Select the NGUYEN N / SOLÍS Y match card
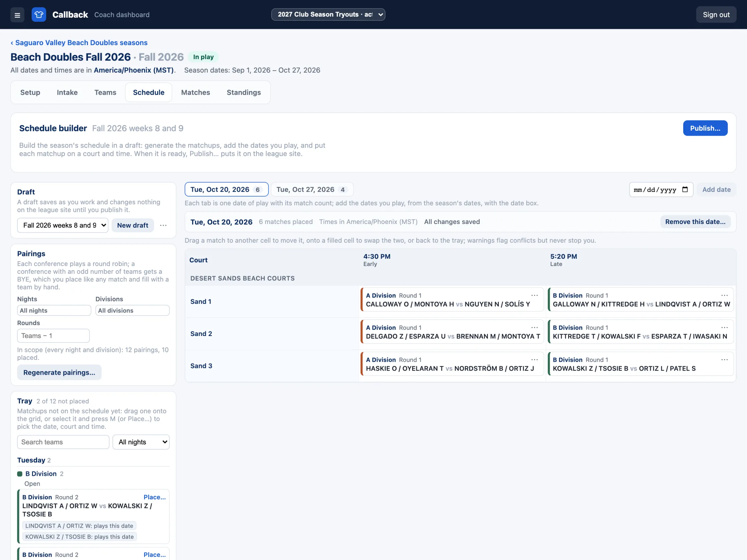Viewport: 747px width, 560px height. [x=452, y=299]
